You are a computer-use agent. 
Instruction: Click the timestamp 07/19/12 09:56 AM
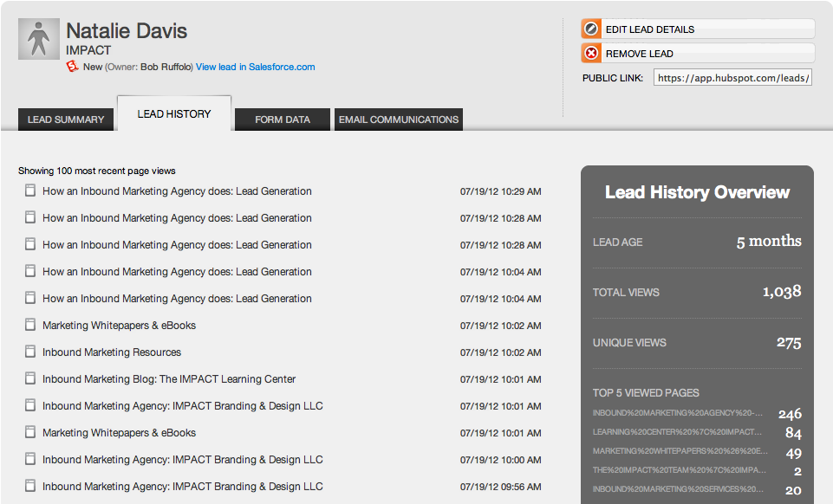click(500, 487)
